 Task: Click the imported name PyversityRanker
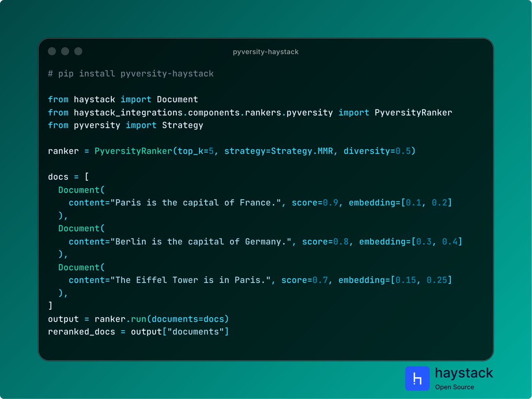coord(413,112)
